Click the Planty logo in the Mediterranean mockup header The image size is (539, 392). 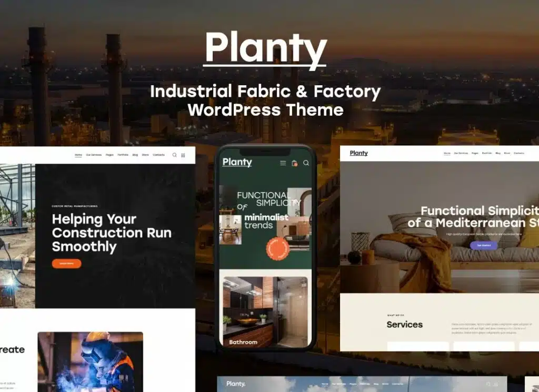pyautogui.click(x=359, y=153)
